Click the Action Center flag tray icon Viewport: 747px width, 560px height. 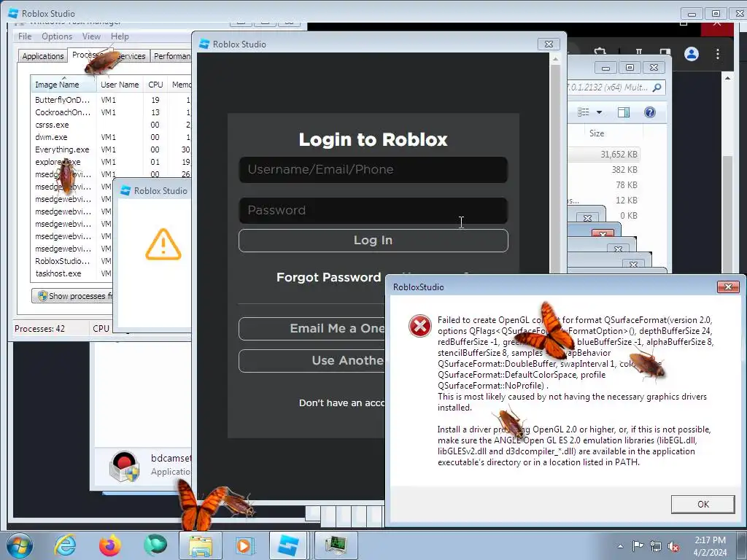point(638,545)
